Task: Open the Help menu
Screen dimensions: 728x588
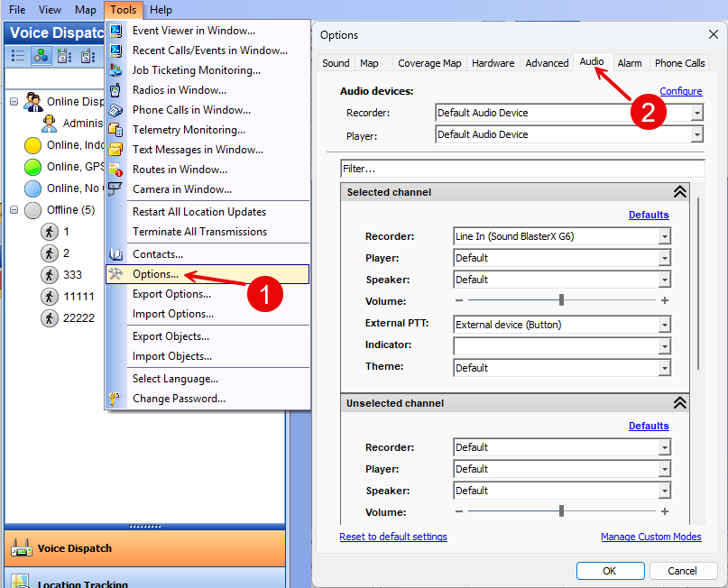Action: click(x=161, y=10)
